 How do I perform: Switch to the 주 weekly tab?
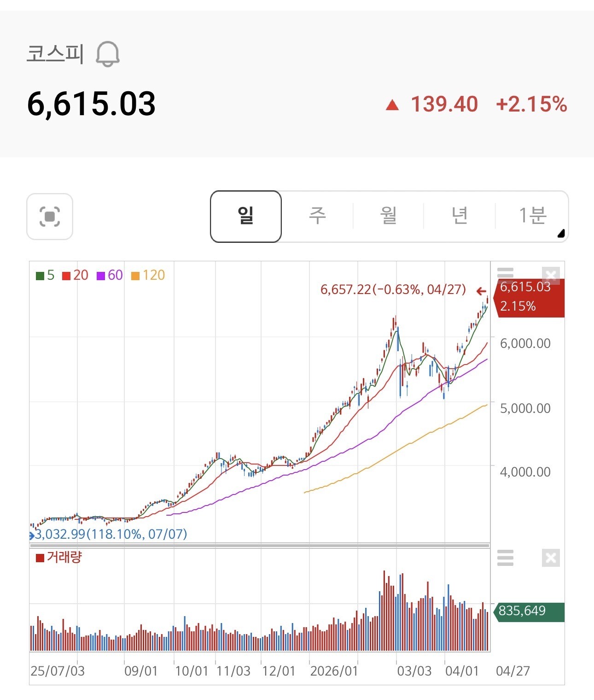317,216
